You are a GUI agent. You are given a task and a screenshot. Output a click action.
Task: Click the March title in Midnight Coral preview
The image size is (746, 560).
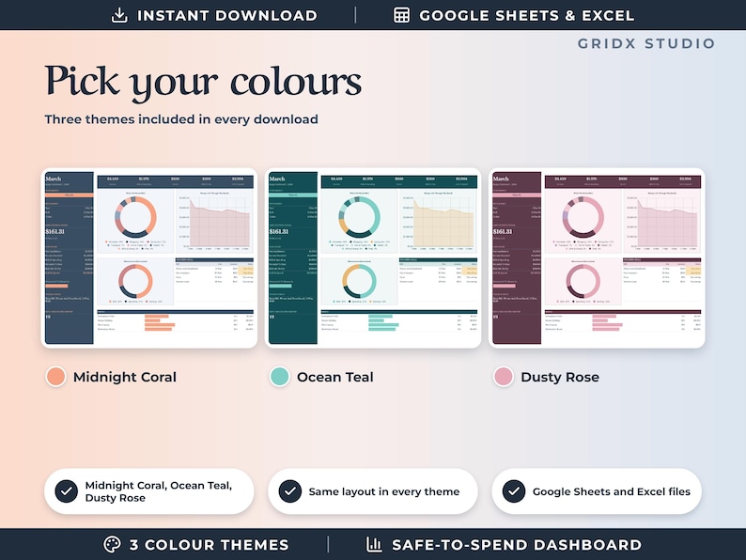[x=54, y=179]
